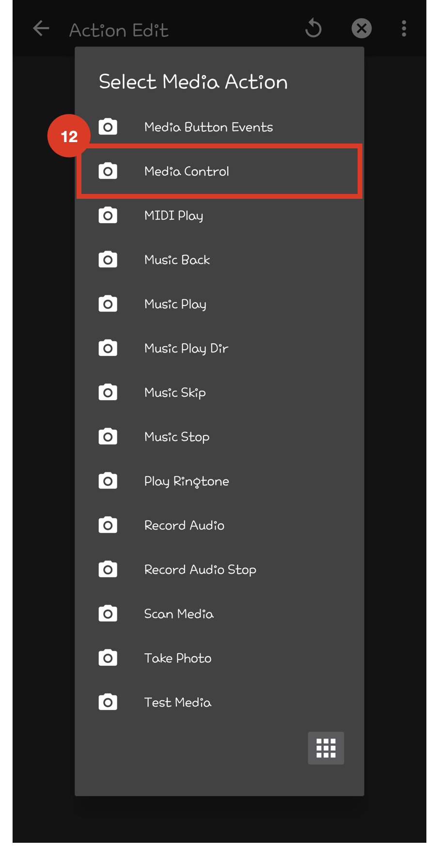Open the grid category view button
The height and width of the screenshot is (868, 439).
[x=326, y=748]
